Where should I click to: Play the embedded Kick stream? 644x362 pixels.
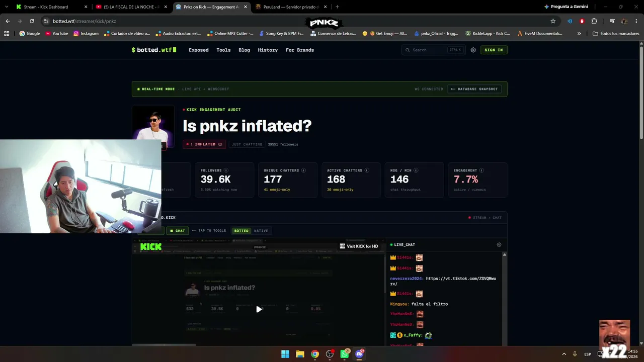pyautogui.click(x=259, y=309)
